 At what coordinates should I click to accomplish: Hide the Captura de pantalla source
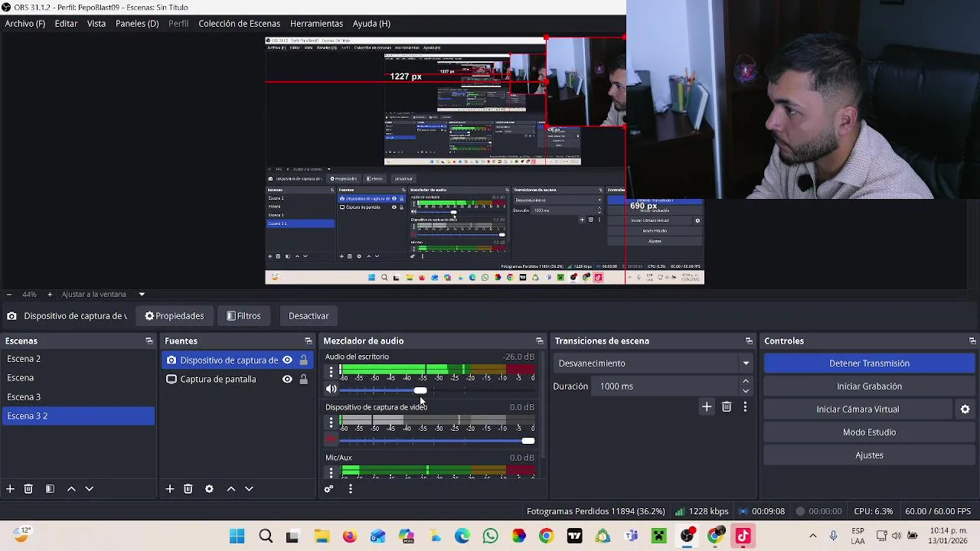287,379
